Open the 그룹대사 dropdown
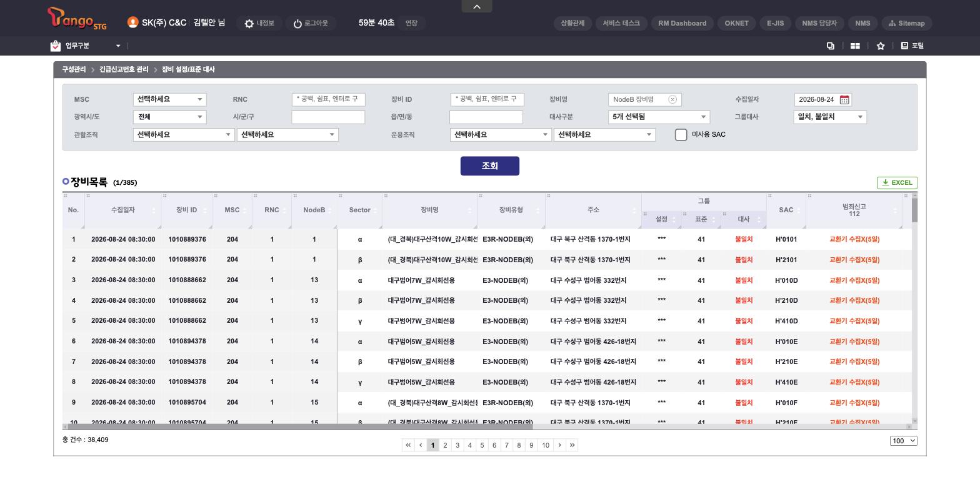 pyautogui.click(x=830, y=117)
